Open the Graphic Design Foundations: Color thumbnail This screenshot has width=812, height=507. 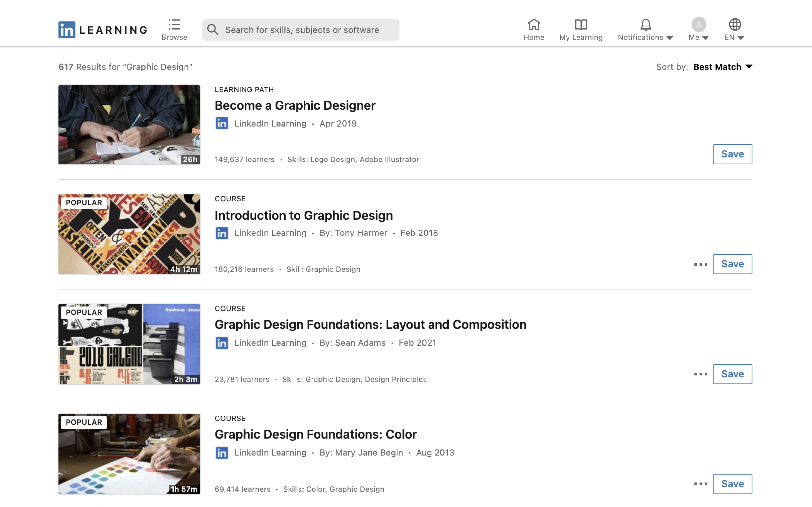coord(129,454)
